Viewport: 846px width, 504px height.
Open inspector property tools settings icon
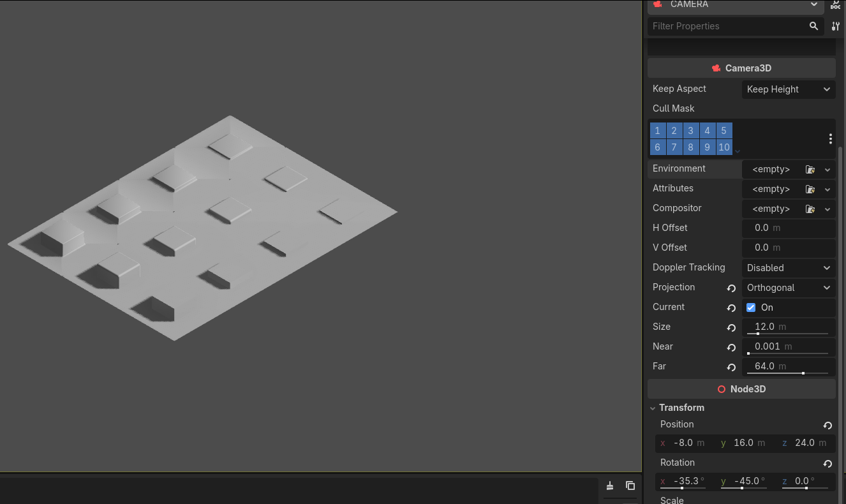(836, 26)
